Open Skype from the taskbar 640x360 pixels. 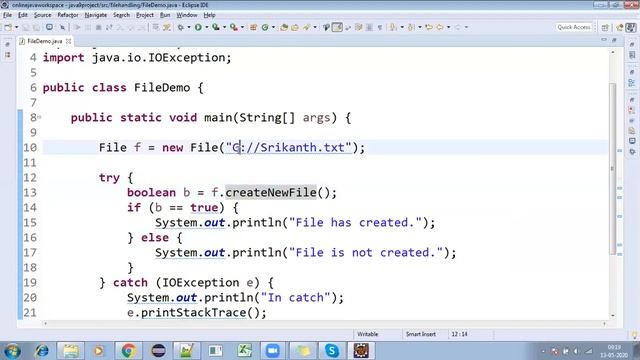(x=331, y=351)
